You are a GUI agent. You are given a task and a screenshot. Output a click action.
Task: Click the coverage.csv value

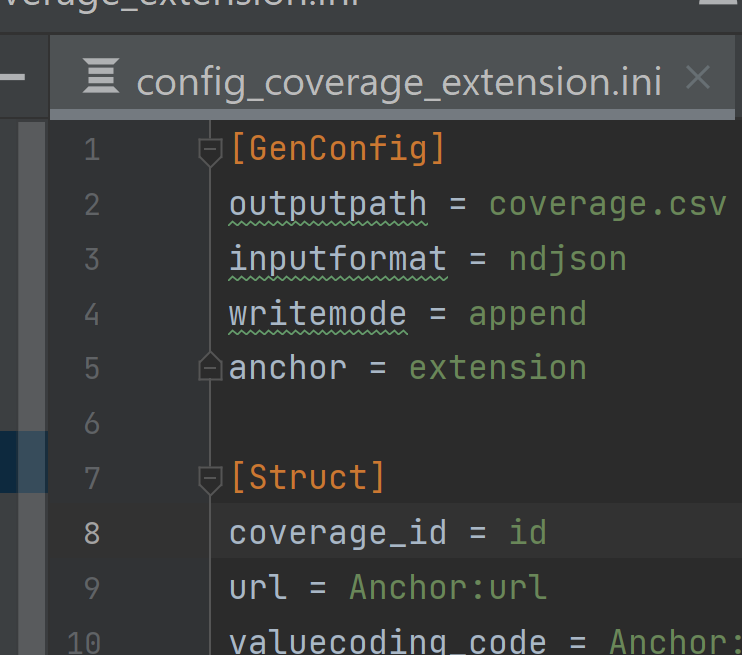(x=608, y=204)
